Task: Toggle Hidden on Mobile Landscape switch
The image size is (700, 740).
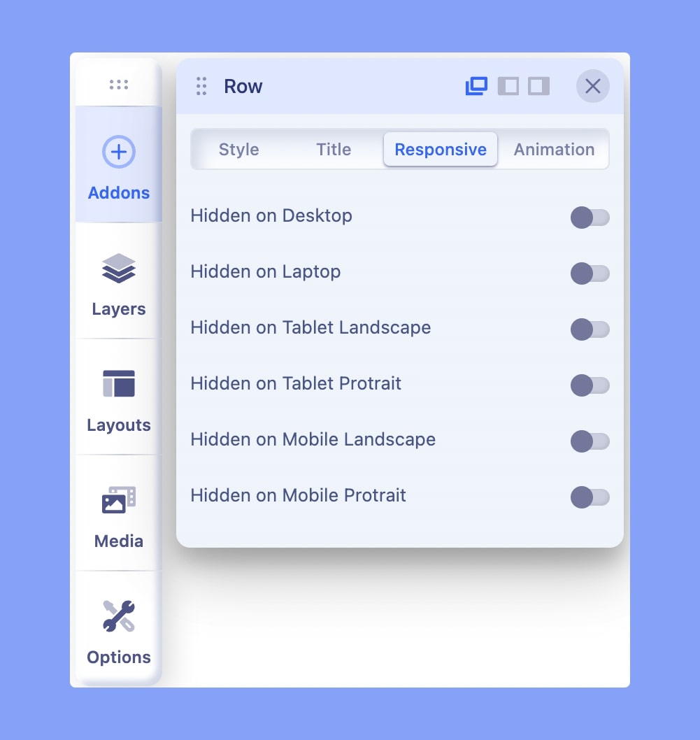Action: pos(590,441)
